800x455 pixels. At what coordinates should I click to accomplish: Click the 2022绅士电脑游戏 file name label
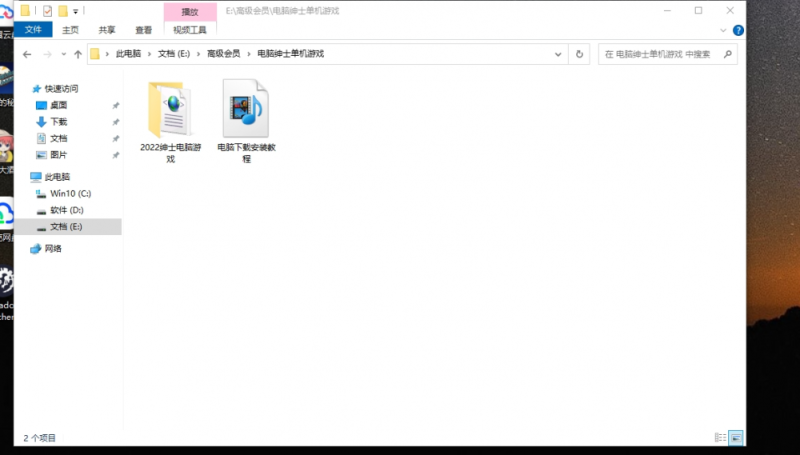(170, 153)
